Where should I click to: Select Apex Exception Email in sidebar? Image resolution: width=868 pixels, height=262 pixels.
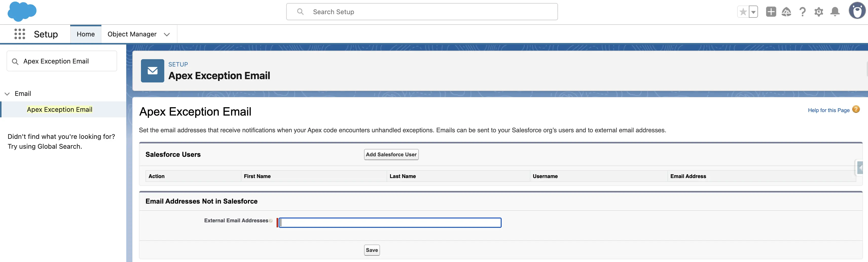click(60, 110)
